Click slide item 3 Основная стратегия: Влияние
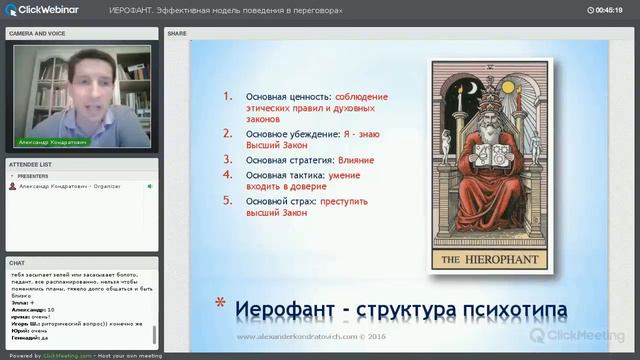This screenshot has width=640, height=360. tap(298, 160)
